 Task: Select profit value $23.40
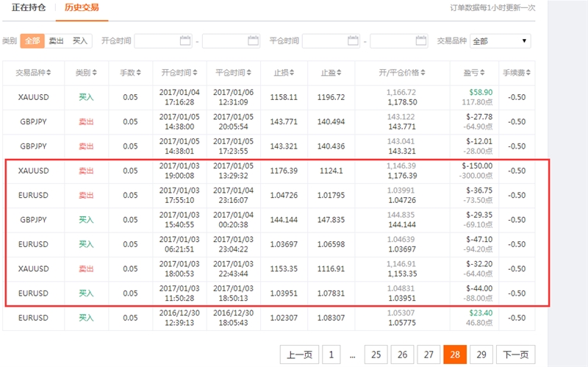[481, 313]
